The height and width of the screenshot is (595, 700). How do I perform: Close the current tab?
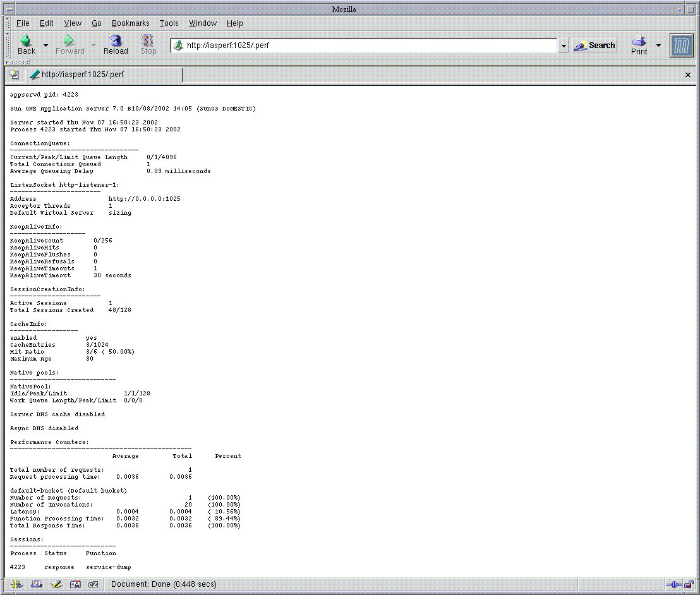[688, 75]
